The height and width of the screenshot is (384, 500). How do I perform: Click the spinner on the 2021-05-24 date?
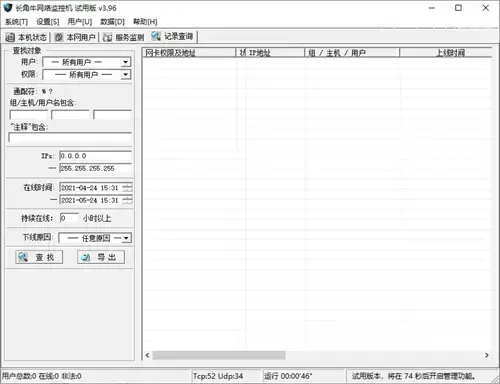127,200
